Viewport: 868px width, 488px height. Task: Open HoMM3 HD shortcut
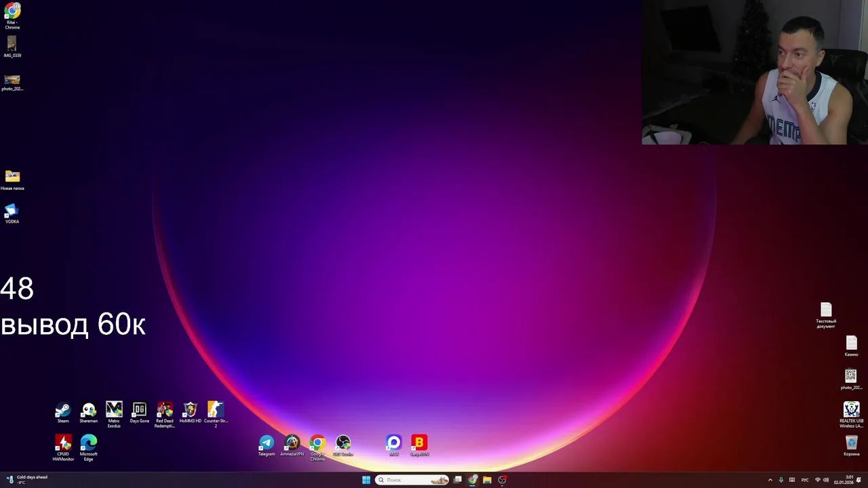(191, 413)
